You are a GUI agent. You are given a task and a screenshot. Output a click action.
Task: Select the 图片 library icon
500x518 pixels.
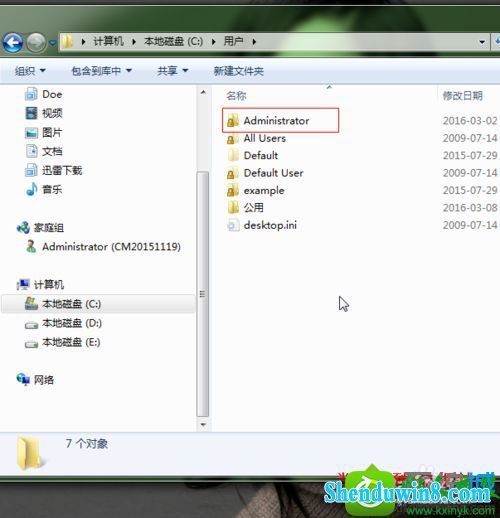(31, 132)
